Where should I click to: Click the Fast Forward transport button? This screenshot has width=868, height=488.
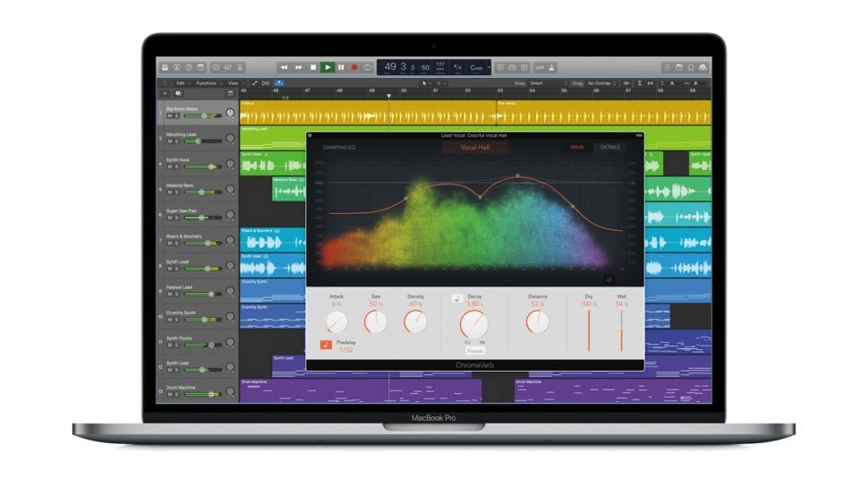click(299, 67)
